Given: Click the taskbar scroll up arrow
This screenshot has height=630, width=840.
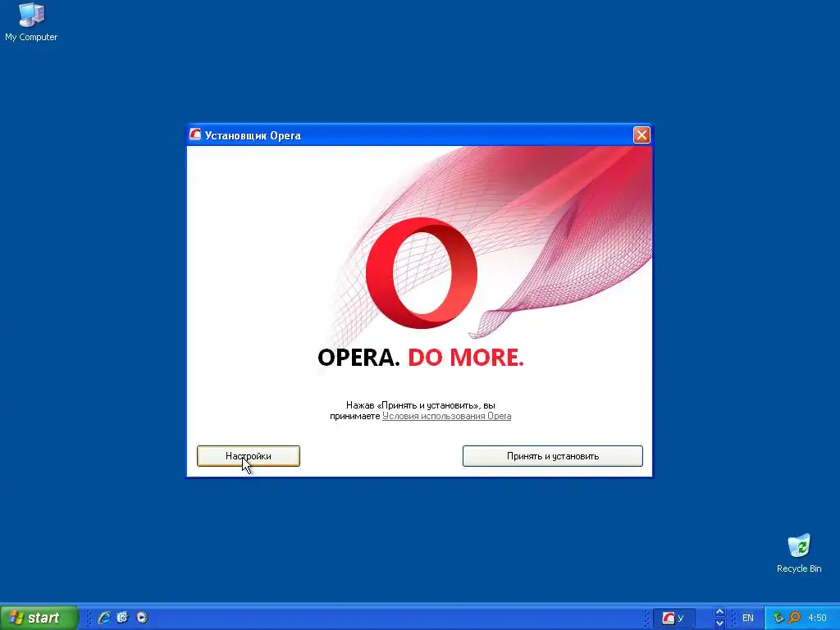Looking at the screenshot, I should (x=719, y=612).
